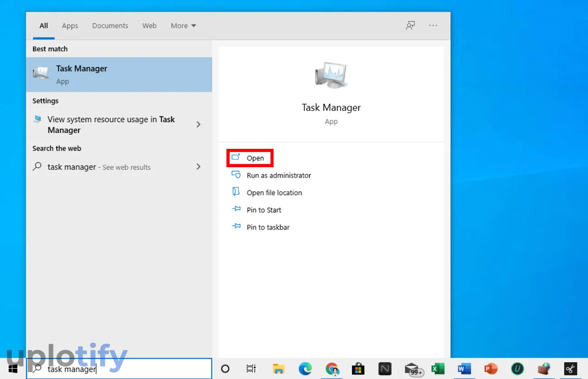Switch to the Web search tab
588x379 pixels.
(149, 26)
